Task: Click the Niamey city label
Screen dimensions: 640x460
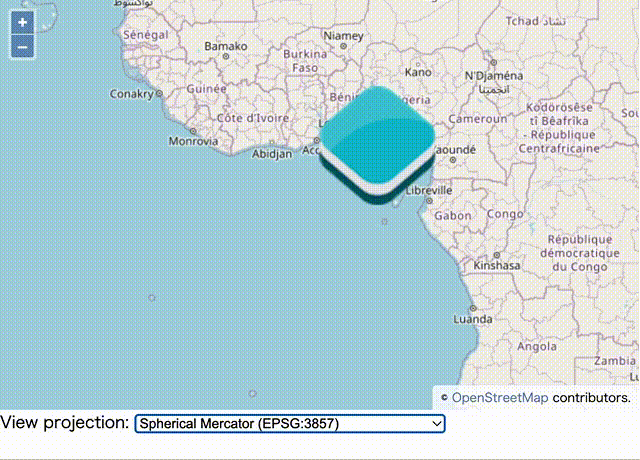Action: [x=343, y=36]
